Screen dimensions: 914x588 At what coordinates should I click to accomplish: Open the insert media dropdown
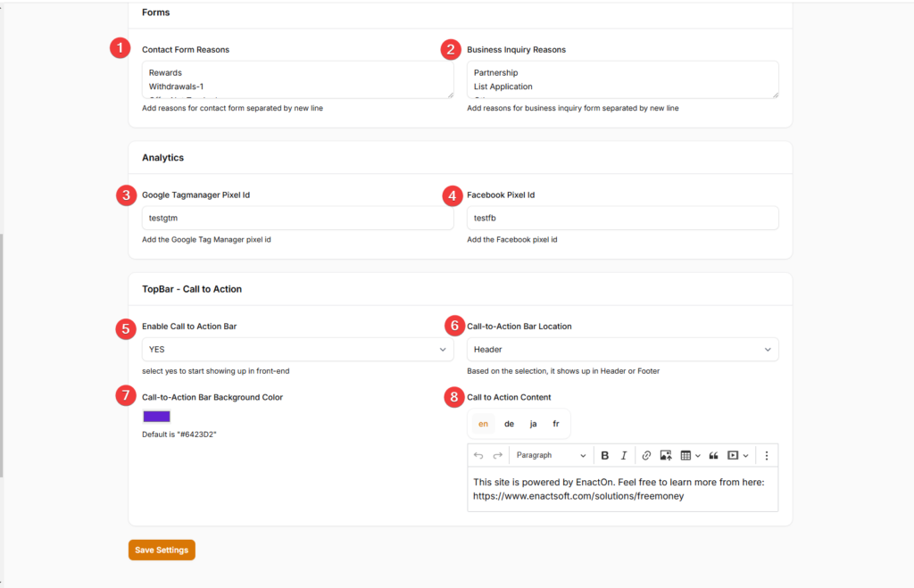(x=738, y=456)
